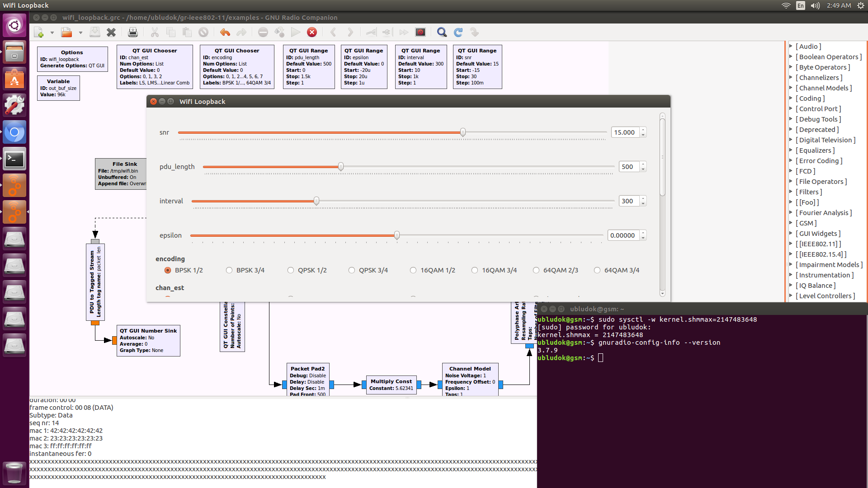Click inside the epsilon value field
Screen dimensions: 868x488
pyautogui.click(x=624, y=235)
